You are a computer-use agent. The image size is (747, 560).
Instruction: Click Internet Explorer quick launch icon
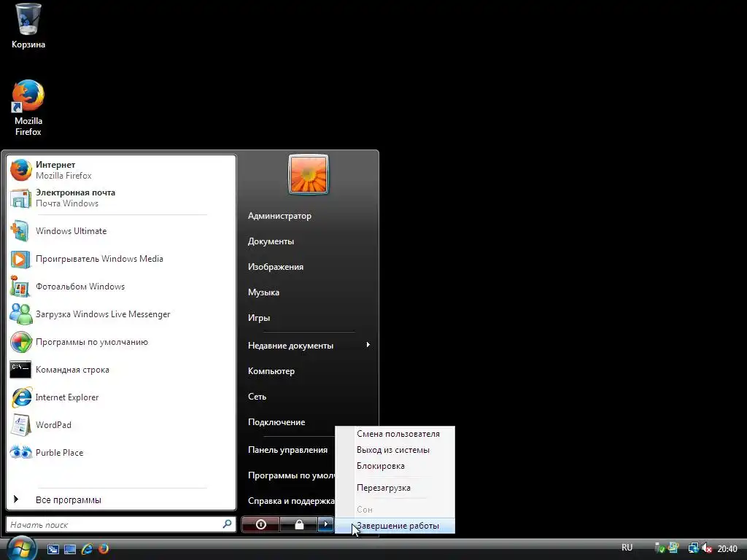(x=87, y=549)
